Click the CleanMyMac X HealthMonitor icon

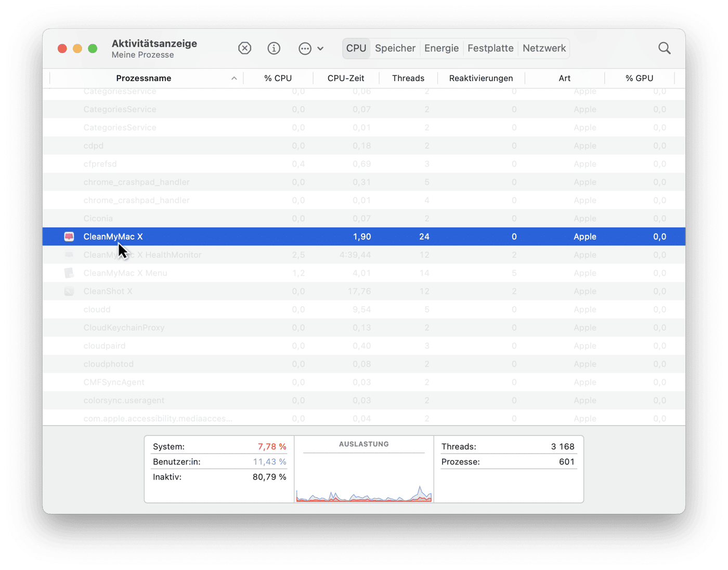(x=69, y=255)
